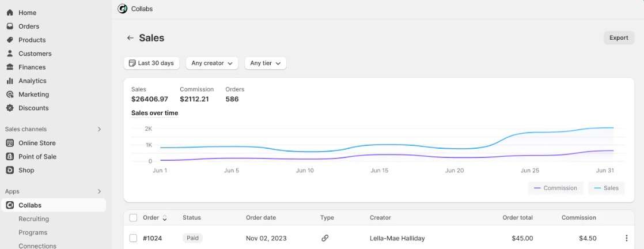Go back using the arrow beside Sales
The height and width of the screenshot is (249, 644).
point(130,38)
